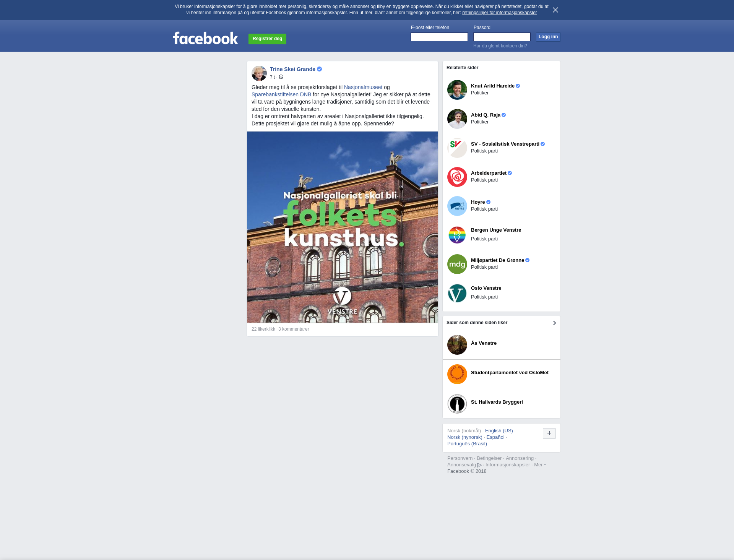Open Knut Arild Hareide page name

493,86
